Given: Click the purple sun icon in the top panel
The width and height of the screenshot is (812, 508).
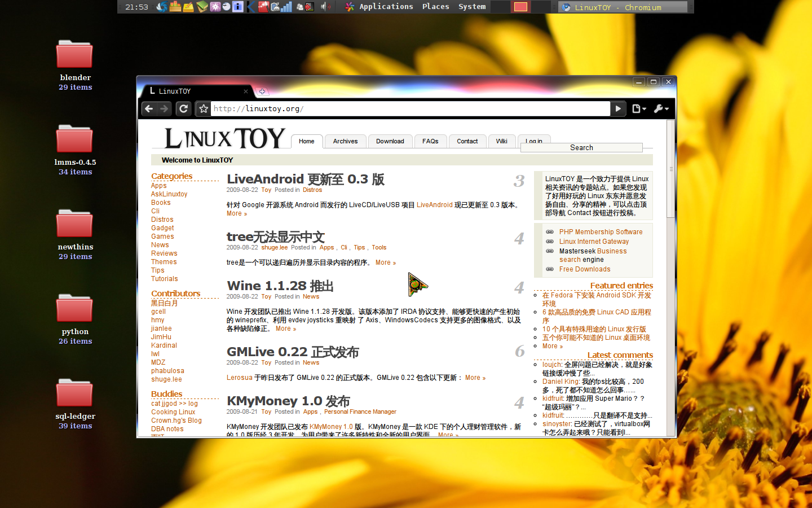Looking at the screenshot, I should coord(215,7).
